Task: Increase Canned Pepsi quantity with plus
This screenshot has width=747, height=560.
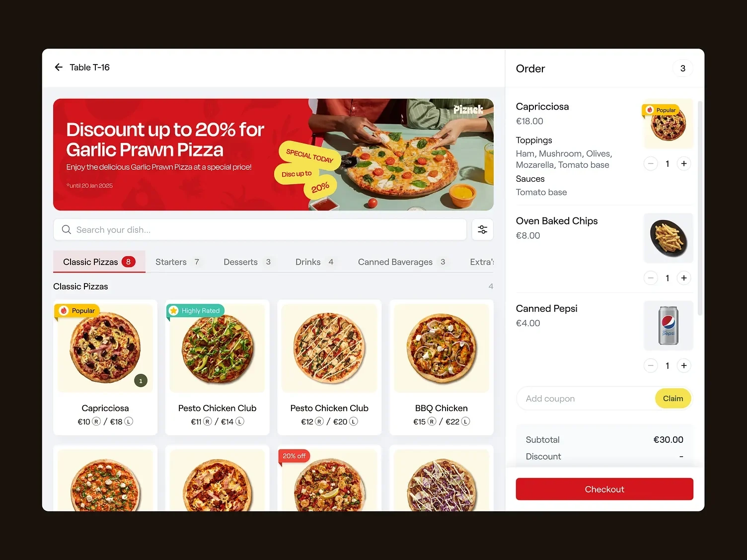Action: click(684, 366)
